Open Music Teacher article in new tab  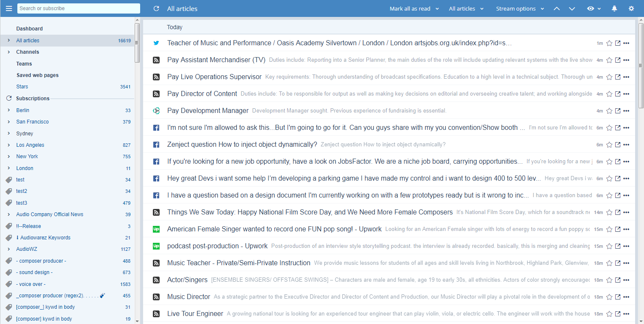[x=618, y=263]
